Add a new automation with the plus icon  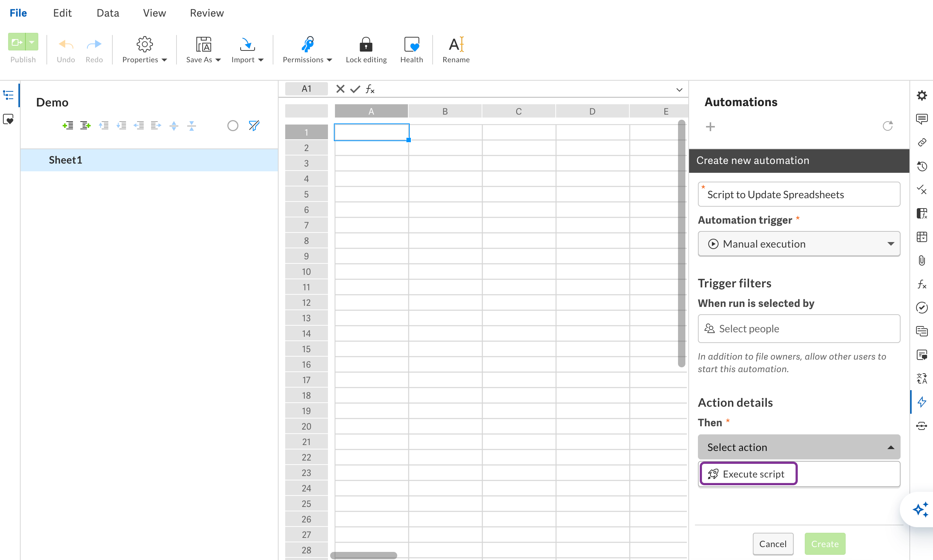[710, 127]
